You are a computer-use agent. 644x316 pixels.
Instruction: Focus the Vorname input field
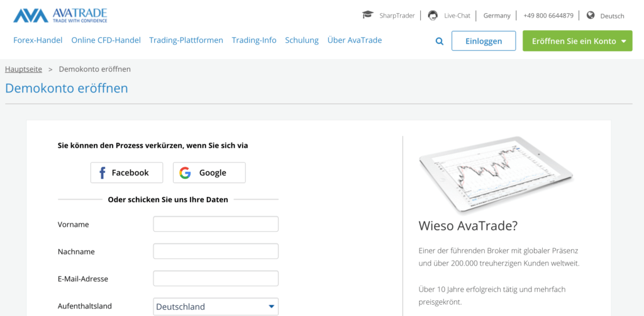click(216, 224)
